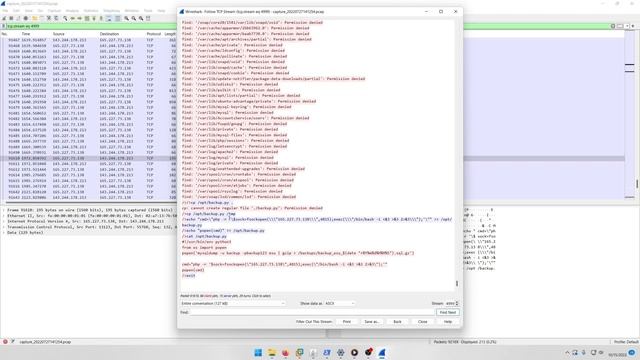Click the find packet magnifier icon
Image resolution: width=640 pixels, height=360 pixels.
point(65,18)
